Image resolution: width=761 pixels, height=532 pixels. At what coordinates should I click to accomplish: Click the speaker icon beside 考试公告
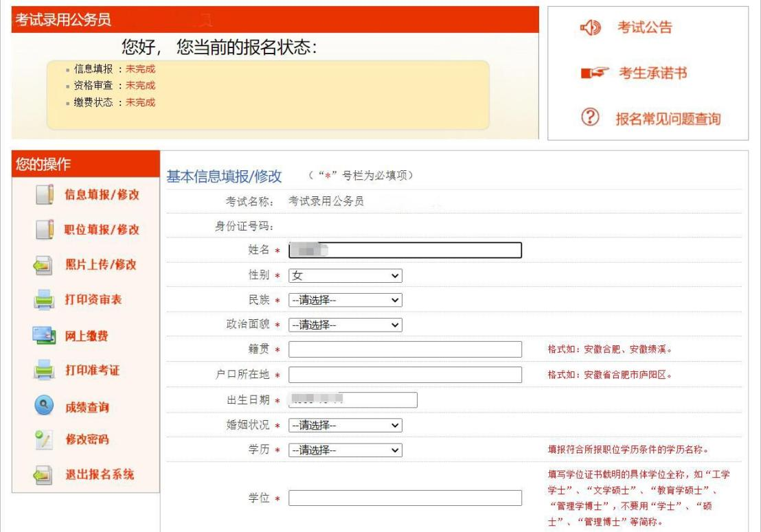pyautogui.click(x=591, y=27)
